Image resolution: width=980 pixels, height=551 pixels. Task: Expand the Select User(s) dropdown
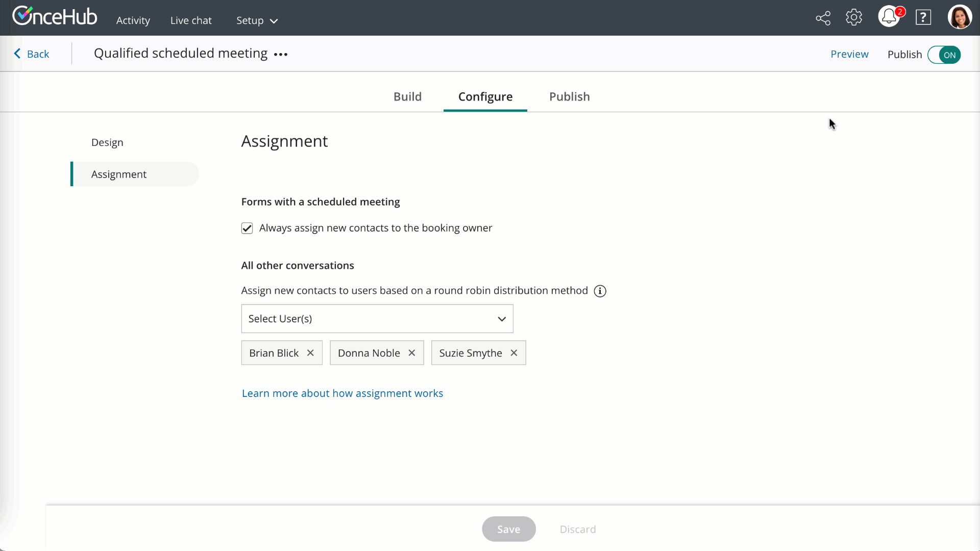(377, 319)
